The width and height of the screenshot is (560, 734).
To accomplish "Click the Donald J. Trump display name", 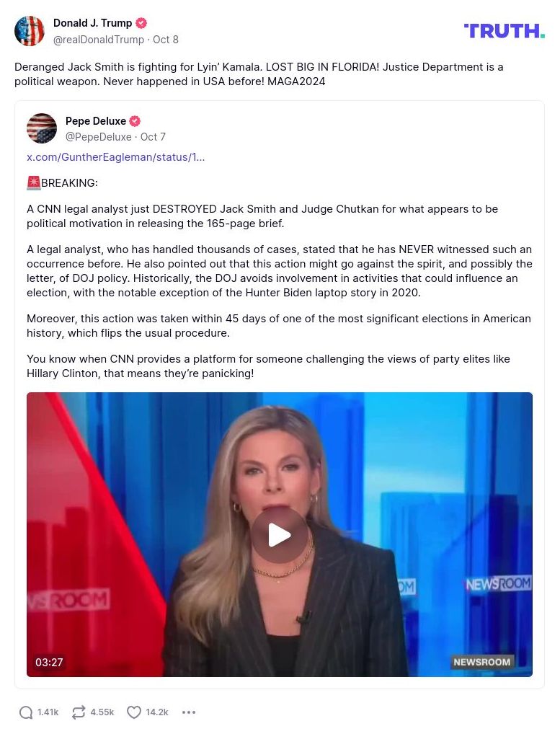I will click(x=93, y=23).
